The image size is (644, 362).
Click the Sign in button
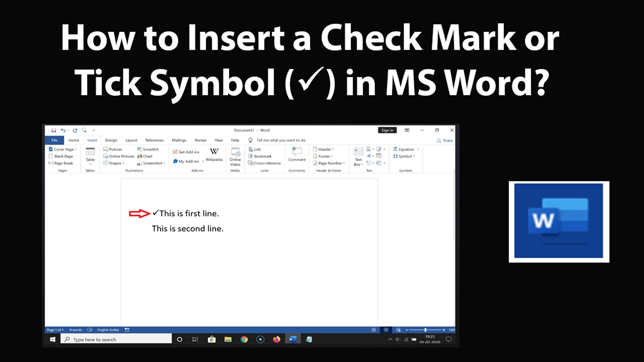tap(387, 130)
